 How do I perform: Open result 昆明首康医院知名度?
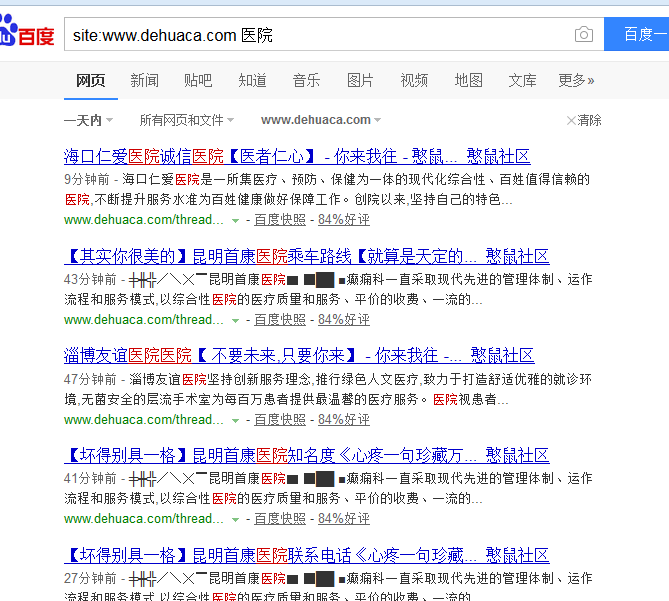pyautogui.click(x=306, y=456)
